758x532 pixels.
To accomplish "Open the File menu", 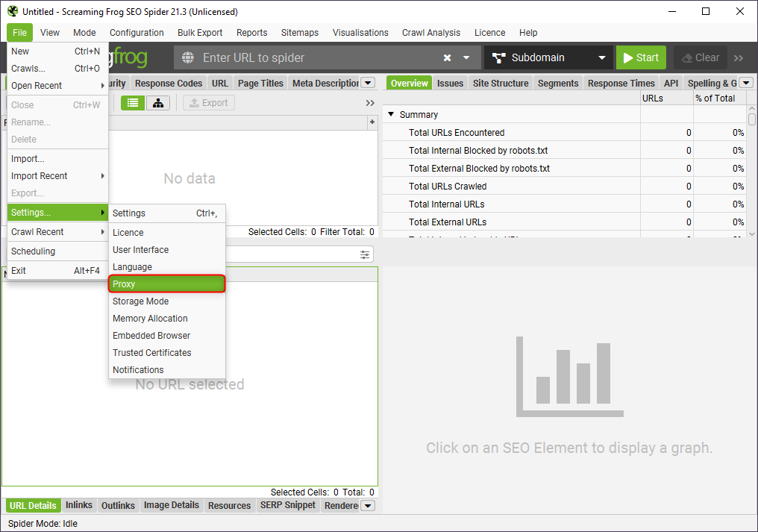I will (20, 32).
